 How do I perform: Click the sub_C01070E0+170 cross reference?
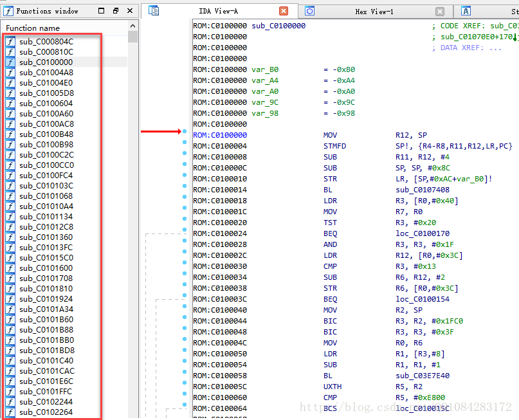click(x=477, y=37)
